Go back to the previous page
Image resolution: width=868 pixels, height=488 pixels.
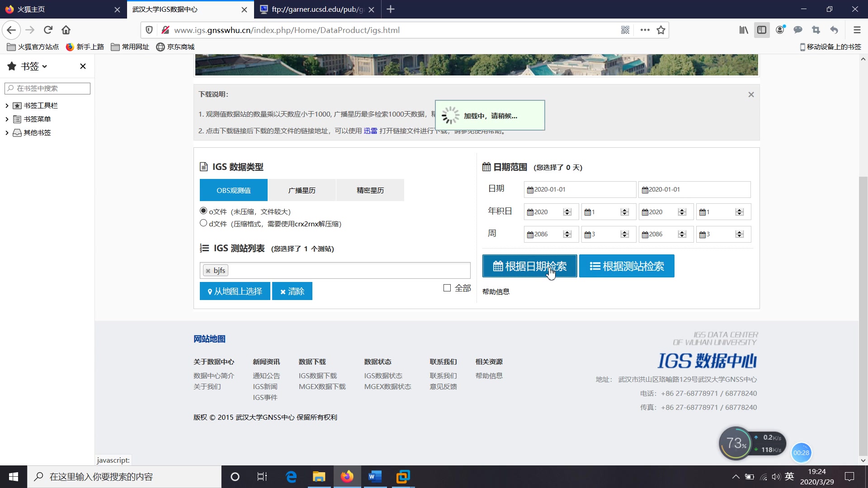click(x=11, y=30)
